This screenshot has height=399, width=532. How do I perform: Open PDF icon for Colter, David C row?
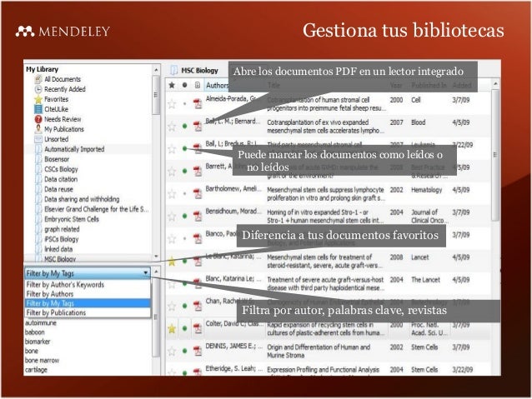(x=198, y=328)
